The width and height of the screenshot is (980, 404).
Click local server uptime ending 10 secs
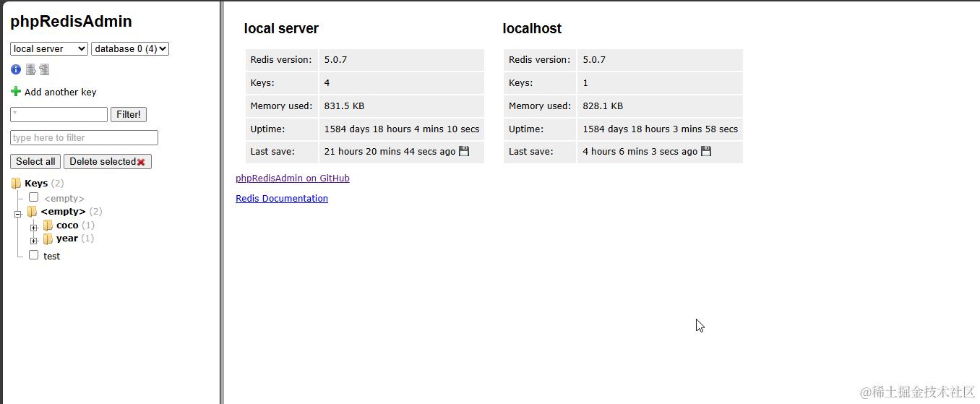point(402,129)
